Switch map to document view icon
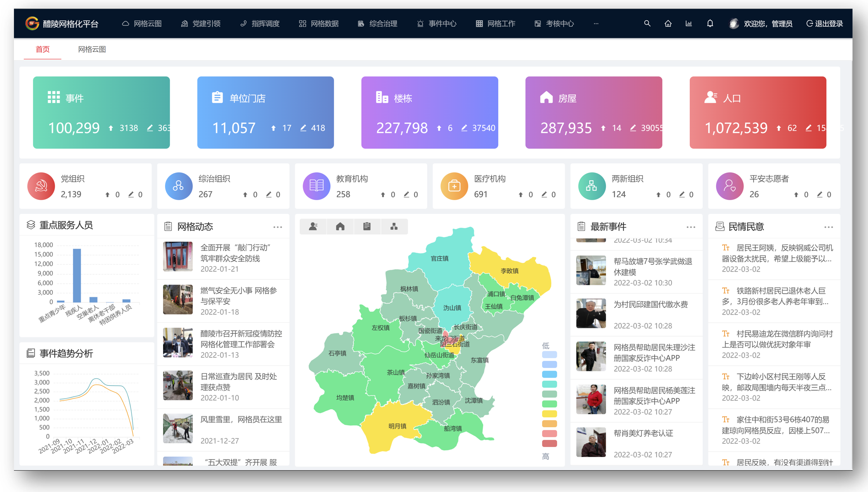This screenshot has width=868, height=492. coord(367,226)
